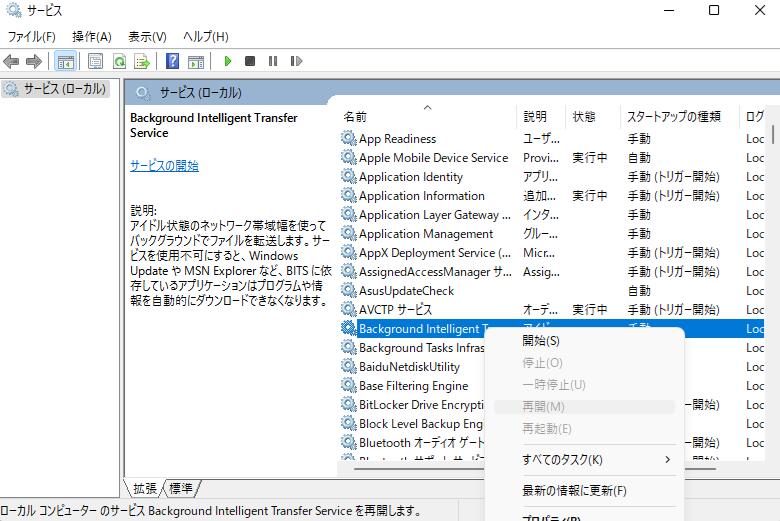Click the サービスの開始 link

pyautogui.click(x=164, y=166)
